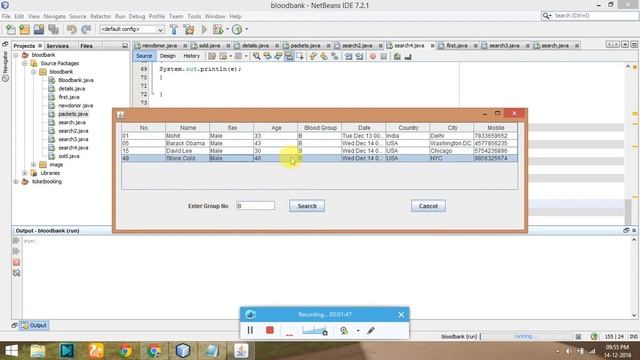Image resolution: width=640 pixels, height=360 pixels.
Task: Collapse the bloodbank package node
Action: pyautogui.click(x=34, y=72)
